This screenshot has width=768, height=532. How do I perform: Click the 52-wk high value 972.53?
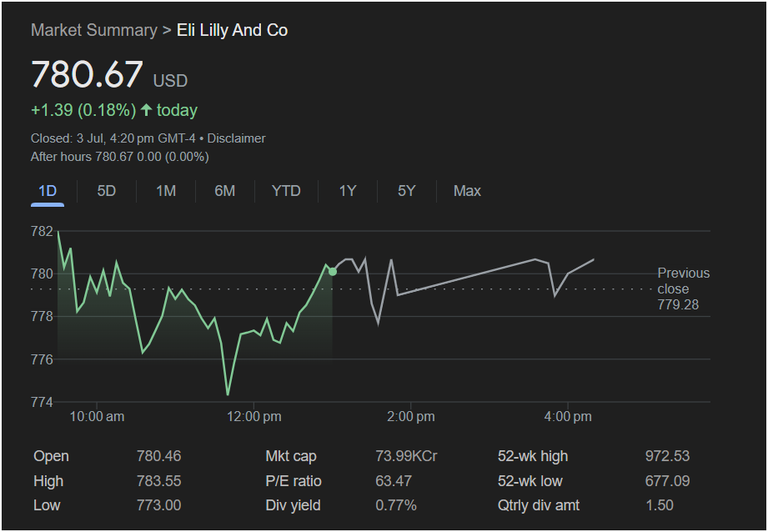[x=667, y=456]
